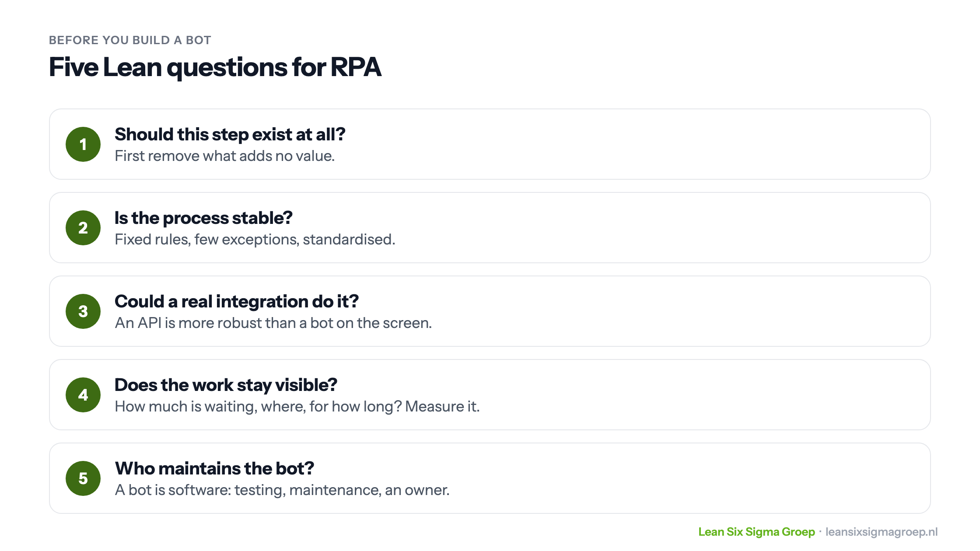Select text 'How much is waiting, where, for how long?'
The image size is (980, 551).
(258, 406)
